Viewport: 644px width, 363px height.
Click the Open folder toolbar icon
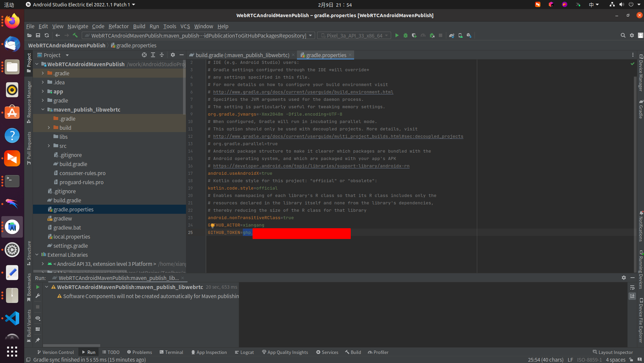(x=29, y=36)
